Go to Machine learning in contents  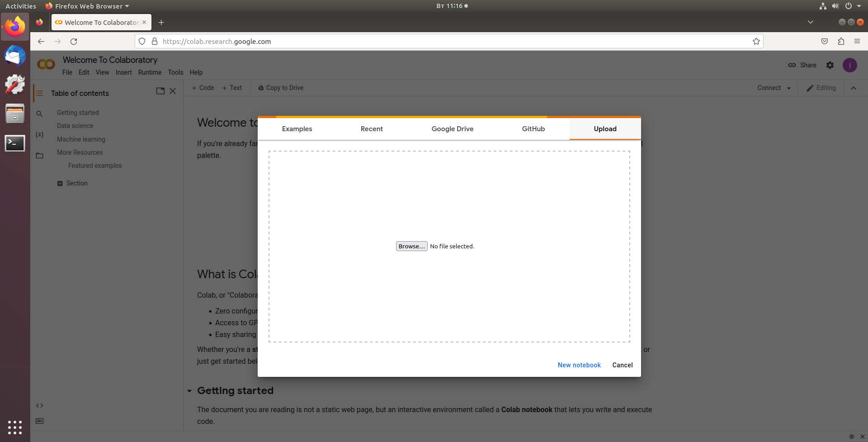point(81,139)
